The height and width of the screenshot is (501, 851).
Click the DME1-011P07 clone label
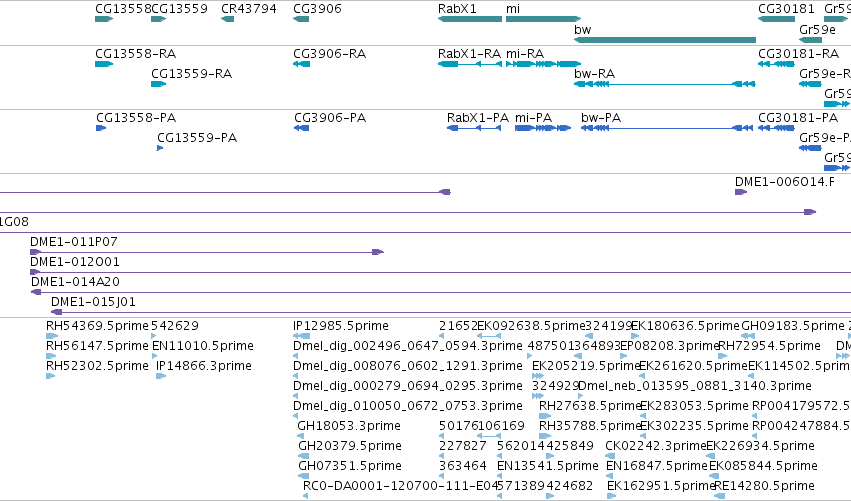pos(74,242)
